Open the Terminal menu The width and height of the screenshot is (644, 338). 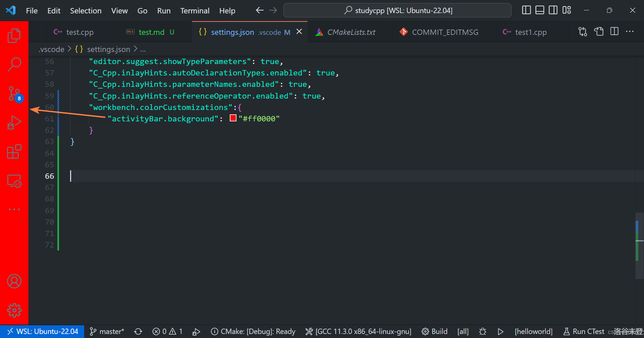tap(195, 11)
